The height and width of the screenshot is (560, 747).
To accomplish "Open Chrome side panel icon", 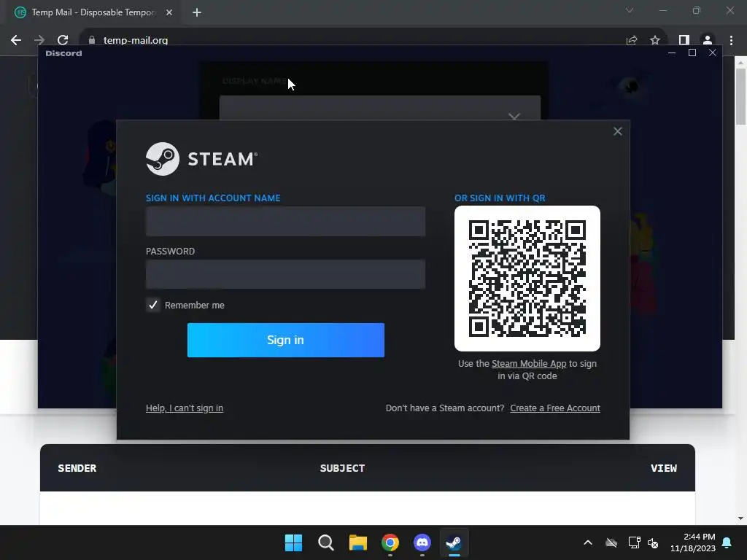I will coord(684,40).
